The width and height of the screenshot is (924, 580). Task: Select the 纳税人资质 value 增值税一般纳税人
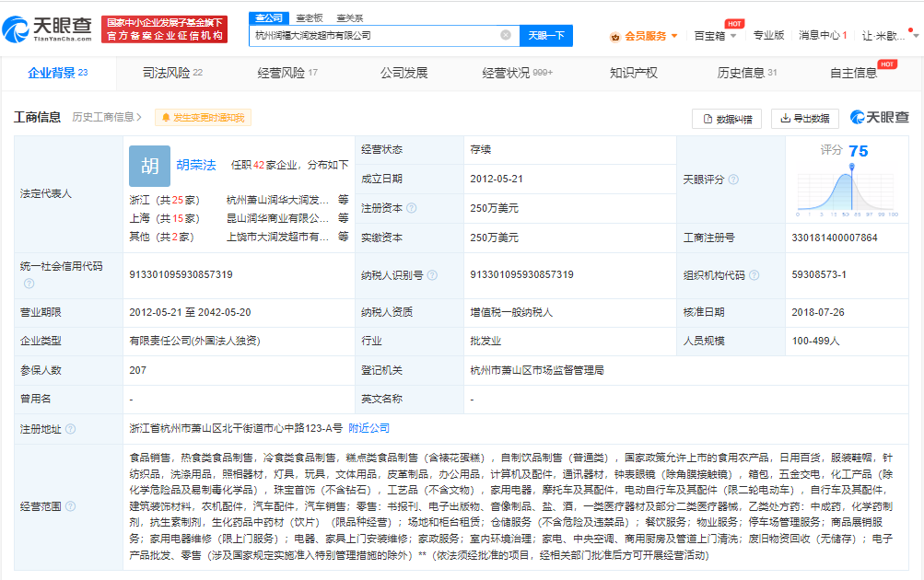[511, 312]
